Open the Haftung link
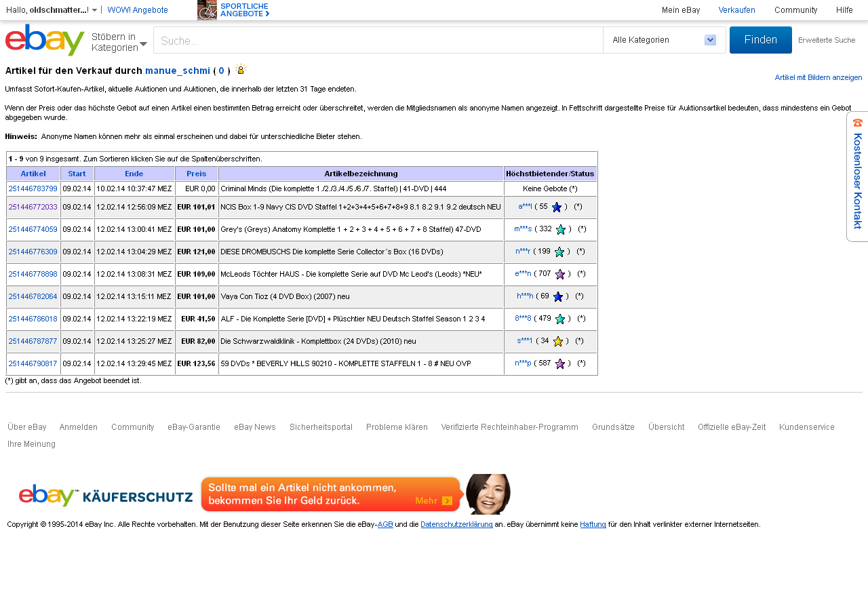 coord(593,524)
